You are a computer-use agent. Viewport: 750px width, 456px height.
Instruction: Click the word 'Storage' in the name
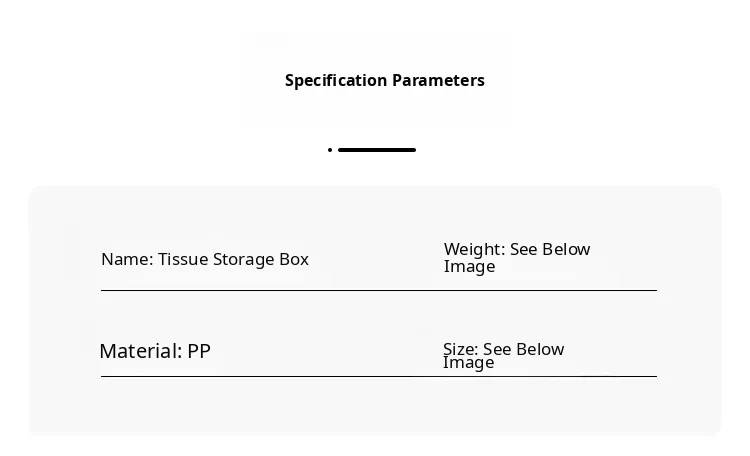pos(241,260)
